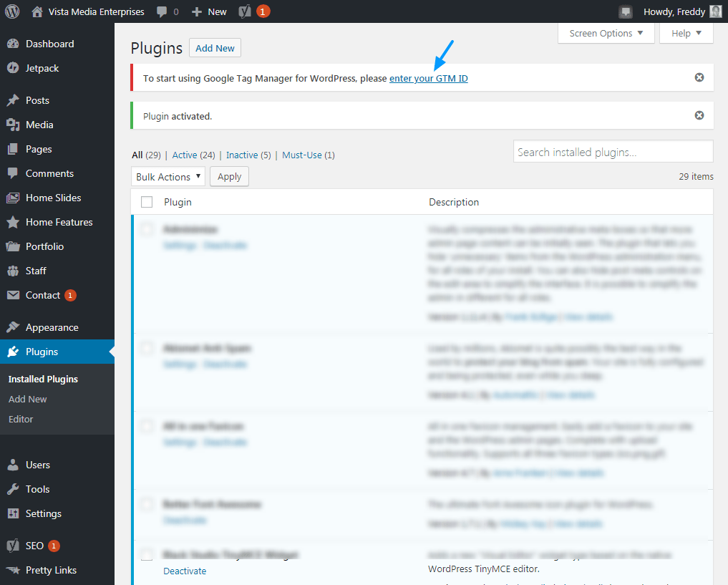728x585 pixels.
Task: Open the Yoast SEO admin bar icon
Action: tap(245, 11)
